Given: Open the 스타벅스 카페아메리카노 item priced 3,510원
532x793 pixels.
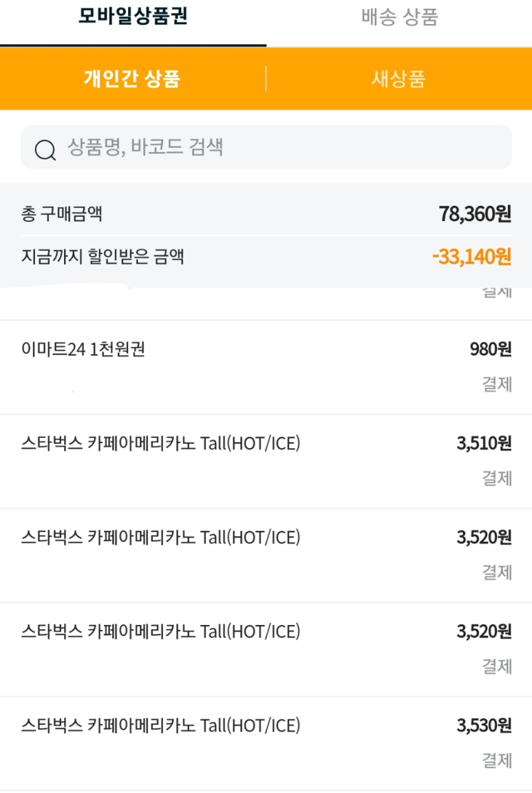Looking at the screenshot, I should pos(161,444).
